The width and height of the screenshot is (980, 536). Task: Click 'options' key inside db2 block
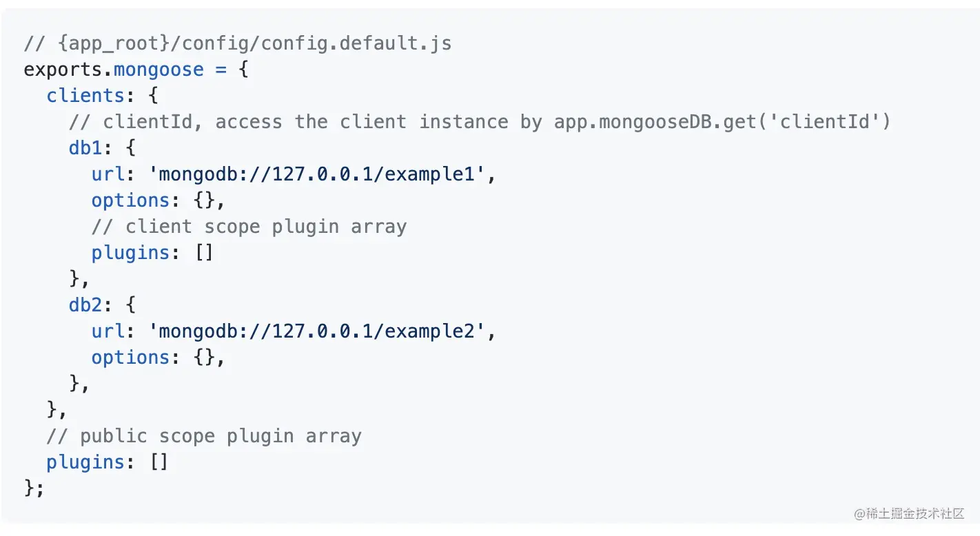[130, 358]
